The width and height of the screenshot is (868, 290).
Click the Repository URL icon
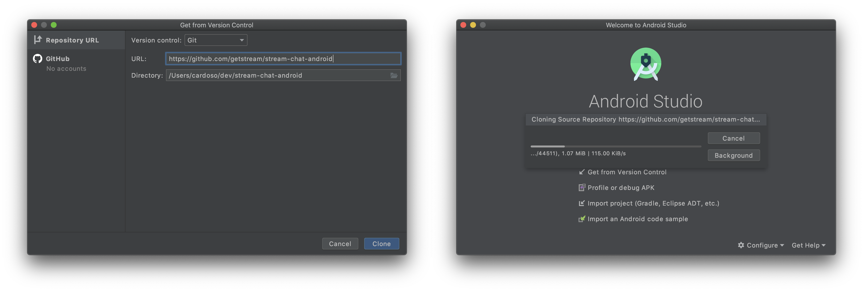(37, 39)
